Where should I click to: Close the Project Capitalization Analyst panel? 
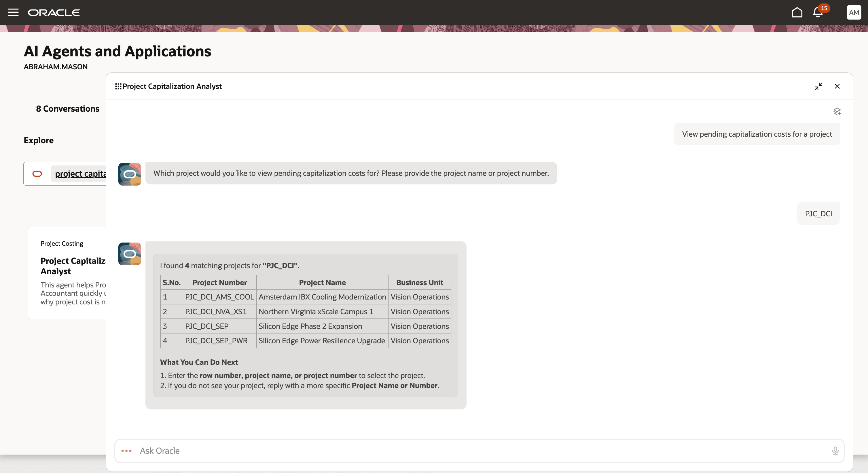(837, 86)
